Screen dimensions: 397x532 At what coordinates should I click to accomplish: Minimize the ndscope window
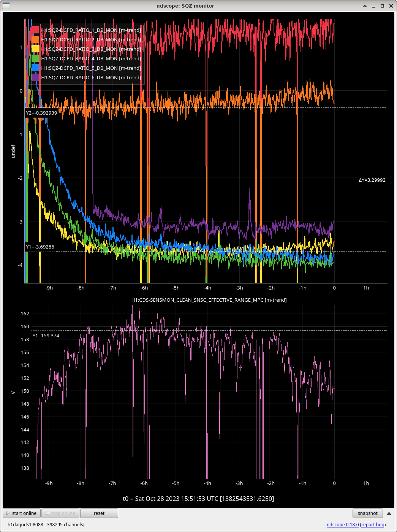click(x=374, y=6)
